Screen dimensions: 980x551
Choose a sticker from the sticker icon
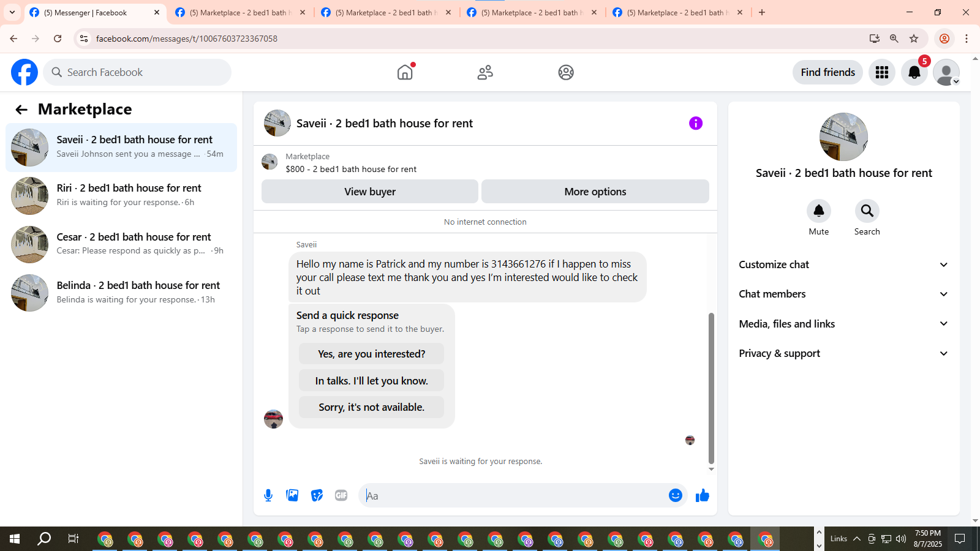click(317, 495)
